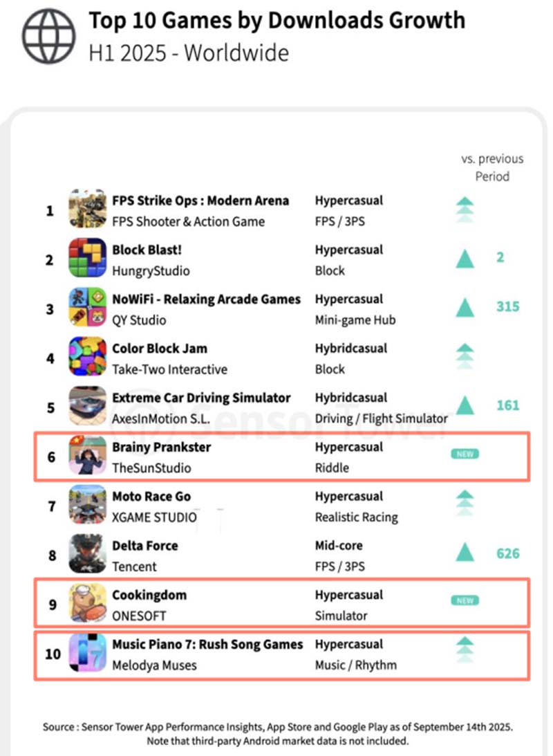Click the FPS Strike Ops game icon
Screen dimensions: 553x756
pyautogui.click(x=88, y=208)
